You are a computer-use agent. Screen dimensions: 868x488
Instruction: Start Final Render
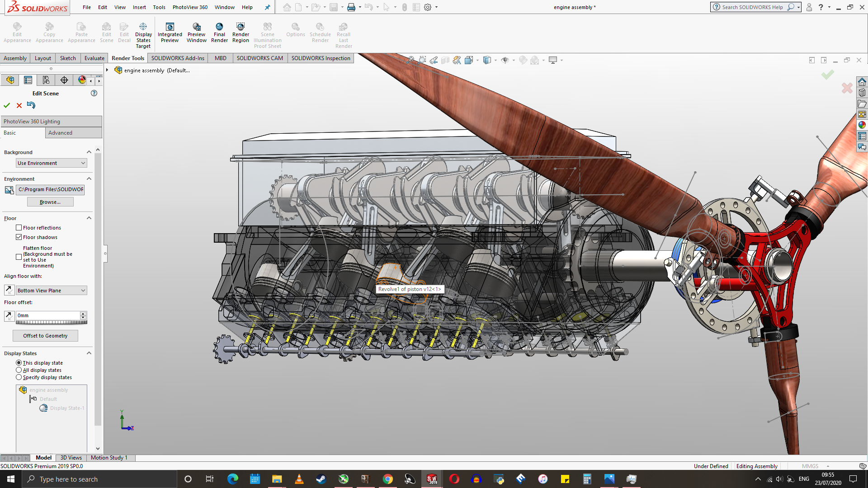(219, 33)
